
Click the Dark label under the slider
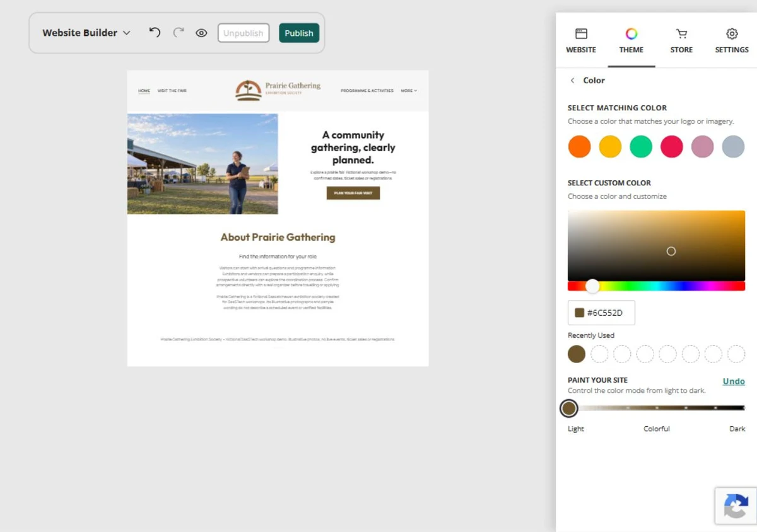coord(737,429)
